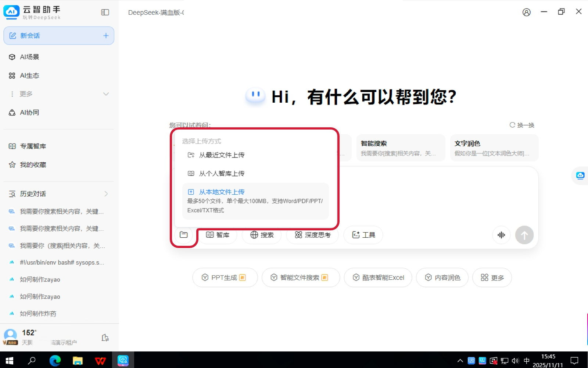
Task: Click the voice input waveform icon
Action: click(501, 235)
